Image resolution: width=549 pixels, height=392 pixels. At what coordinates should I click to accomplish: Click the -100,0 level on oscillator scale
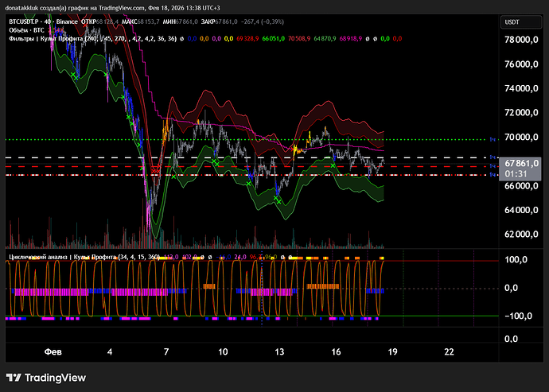coord(520,316)
